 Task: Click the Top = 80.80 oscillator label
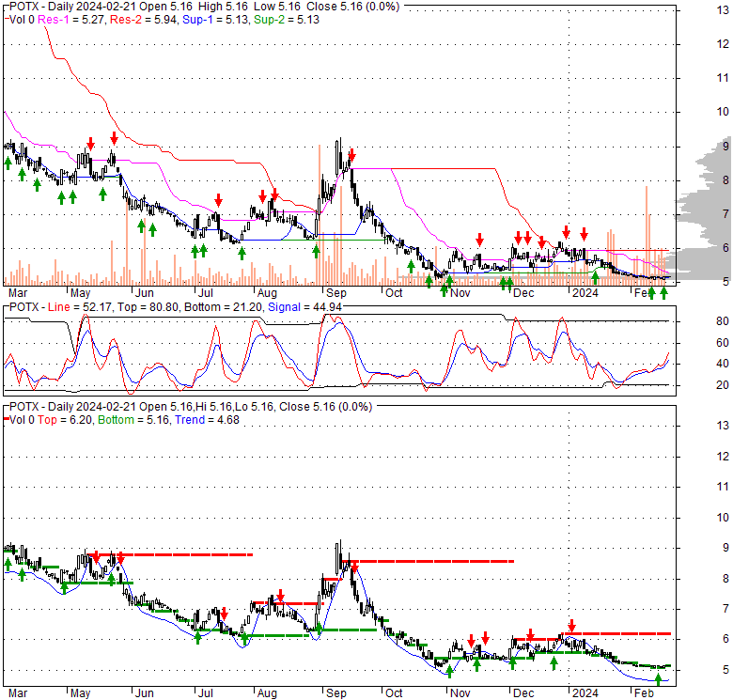148,307
